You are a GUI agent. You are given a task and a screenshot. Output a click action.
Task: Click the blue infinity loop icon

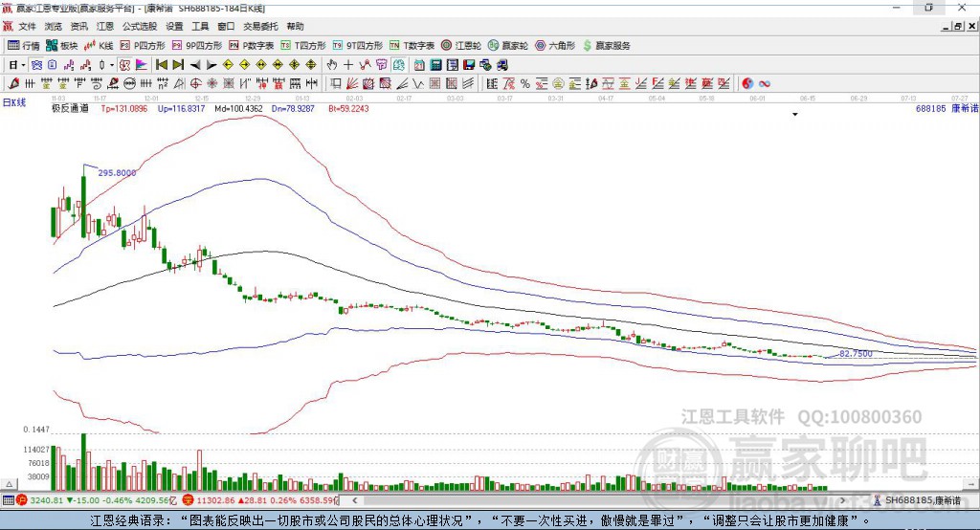click(x=765, y=84)
